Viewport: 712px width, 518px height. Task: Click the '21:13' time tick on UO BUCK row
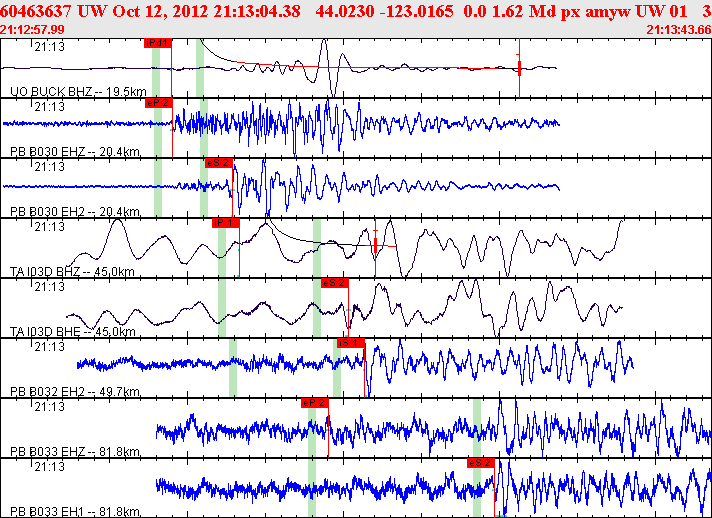click(x=49, y=46)
